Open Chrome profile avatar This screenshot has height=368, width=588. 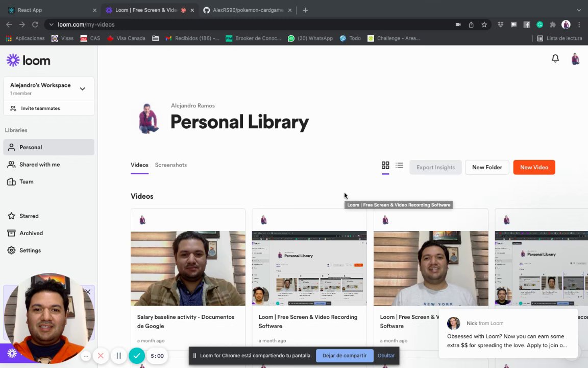566,25
